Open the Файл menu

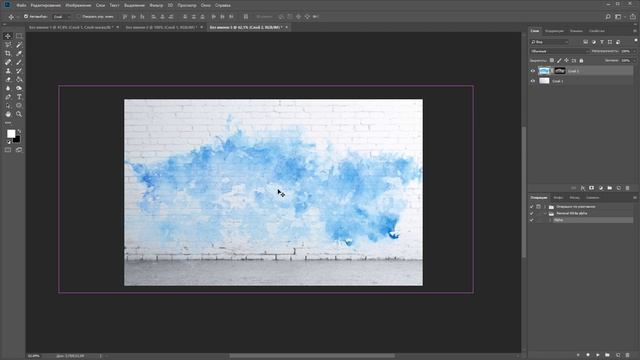(x=21, y=5)
